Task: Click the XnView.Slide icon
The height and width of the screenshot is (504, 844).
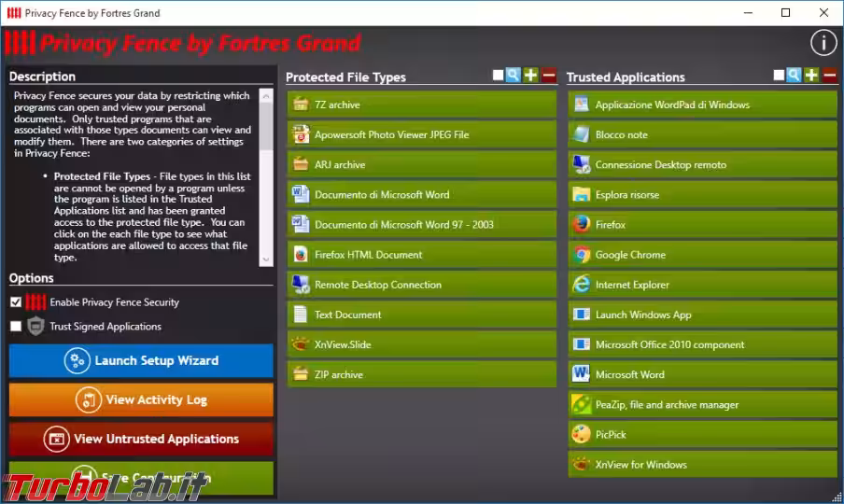Action: click(301, 343)
